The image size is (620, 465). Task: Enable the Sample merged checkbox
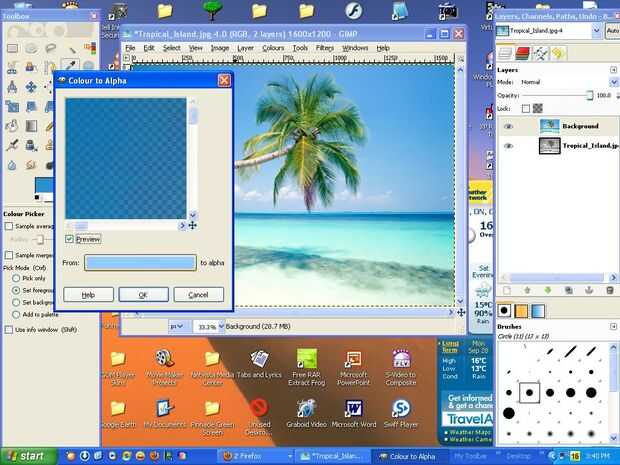[9, 255]
